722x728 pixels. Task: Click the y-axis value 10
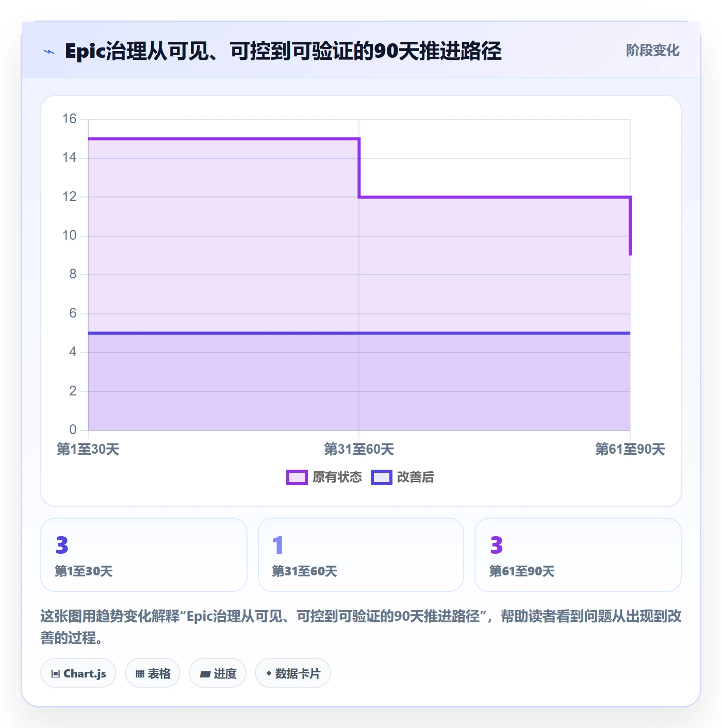(x=70, y=236)
